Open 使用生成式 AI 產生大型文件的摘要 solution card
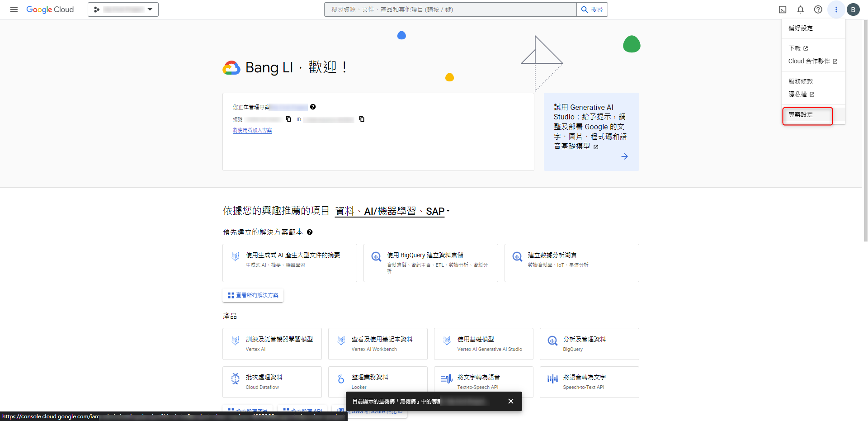This screenshot has width=868, height=421. pos(290,263)
